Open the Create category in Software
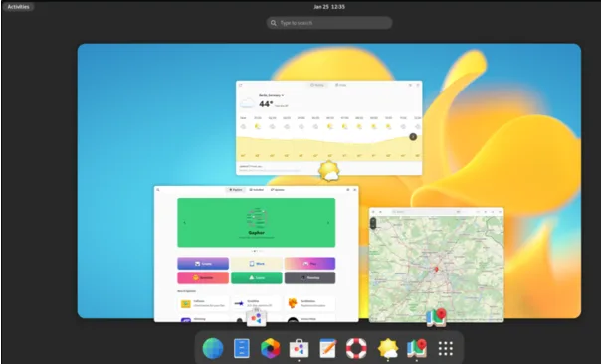This screenshot has width=602, height=364. coord(203,264)
